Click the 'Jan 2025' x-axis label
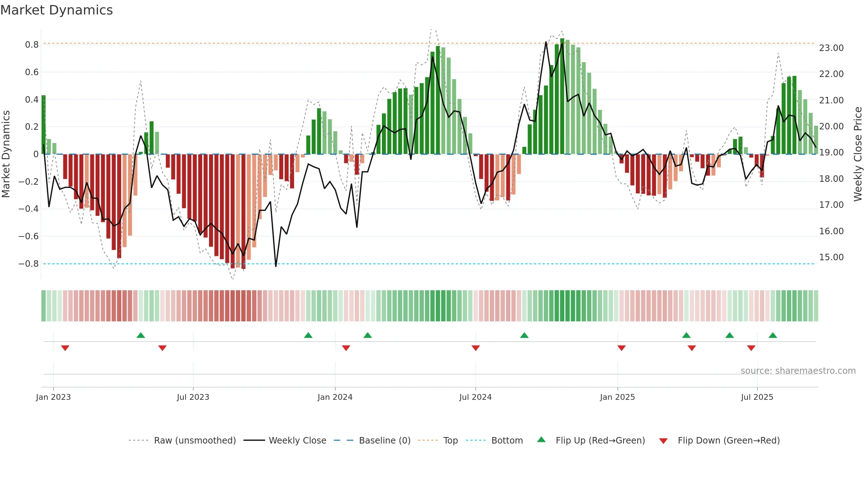The height and width of the screenshot is (488, 868). 618,397
